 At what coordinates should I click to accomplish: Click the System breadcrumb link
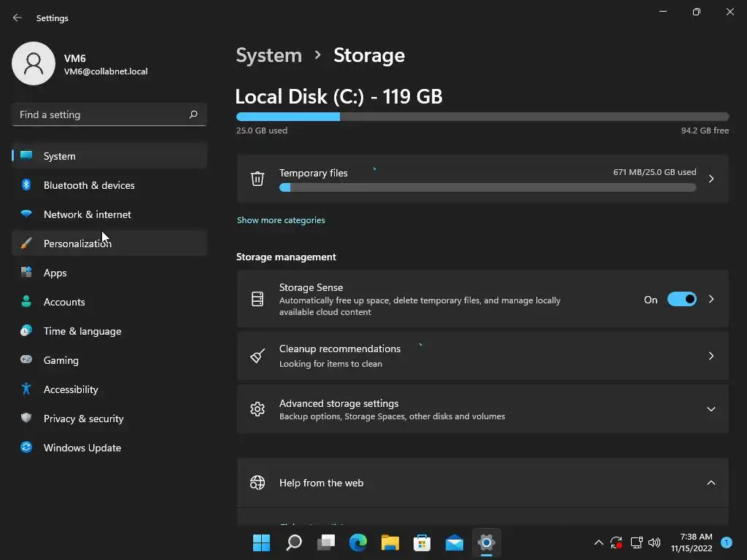click(268, 55)
